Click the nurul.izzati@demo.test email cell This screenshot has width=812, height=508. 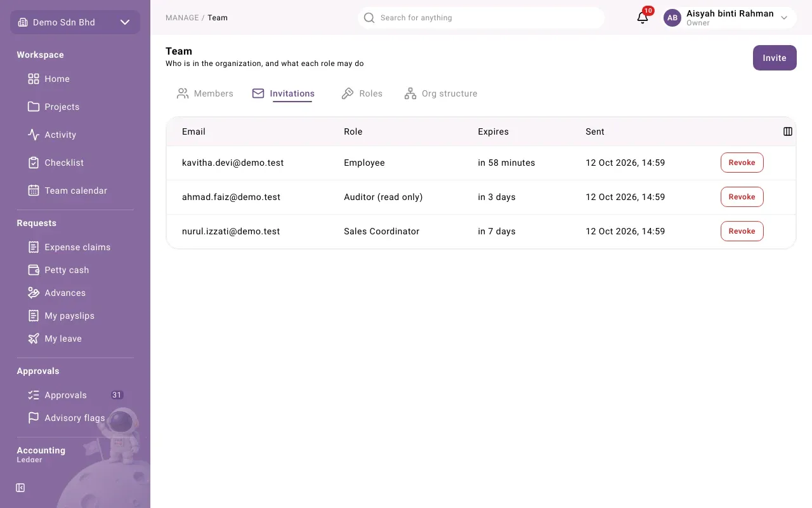coord(231,231)
